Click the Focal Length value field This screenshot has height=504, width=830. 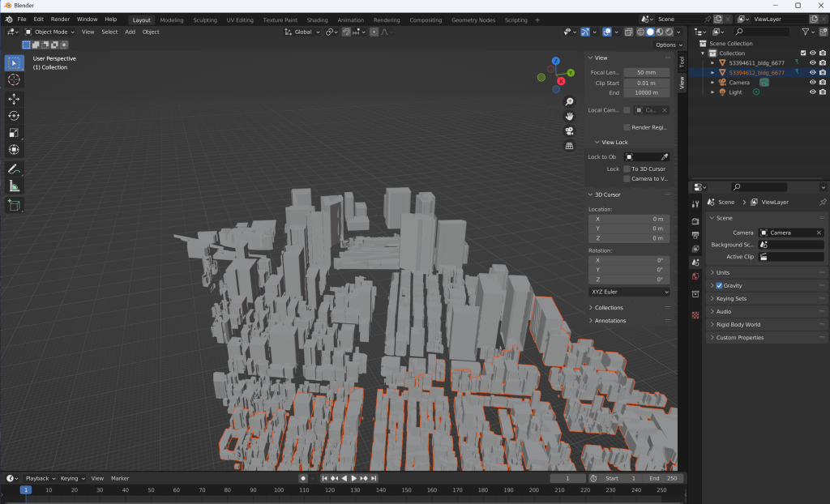coord(646,72)
